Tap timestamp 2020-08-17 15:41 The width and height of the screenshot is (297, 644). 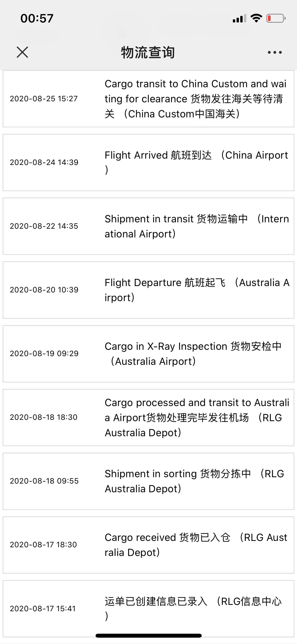pos(43,609)
